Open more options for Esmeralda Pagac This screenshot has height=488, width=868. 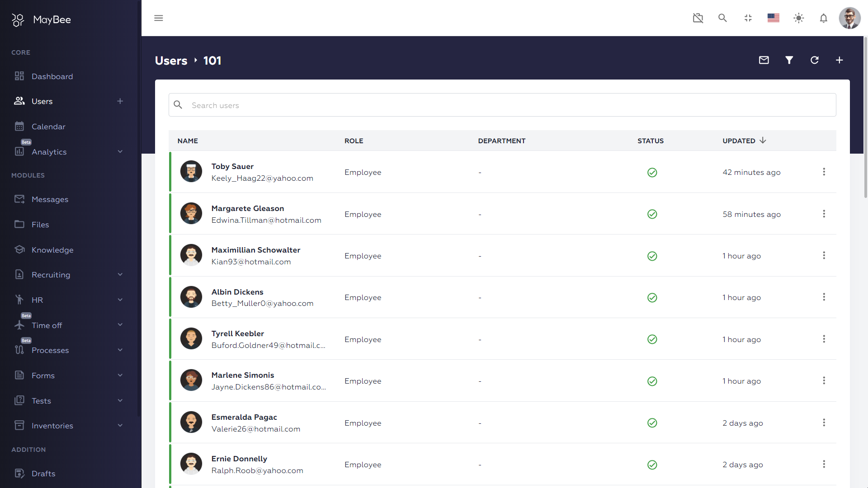pyautogui.click(x=824, y=422)
